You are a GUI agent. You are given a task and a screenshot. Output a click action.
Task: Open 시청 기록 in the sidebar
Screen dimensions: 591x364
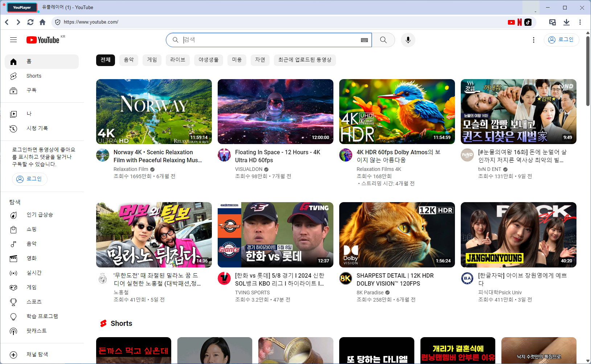pos(37,128)
